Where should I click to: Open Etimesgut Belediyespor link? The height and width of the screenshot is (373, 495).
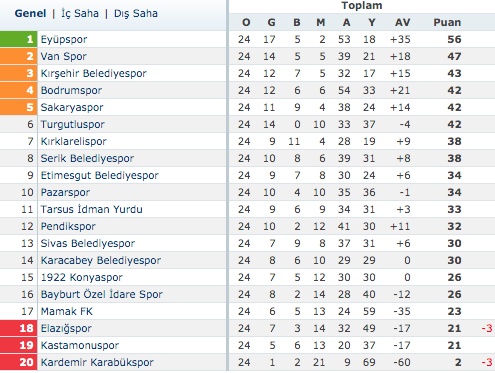tap(100, 175)
